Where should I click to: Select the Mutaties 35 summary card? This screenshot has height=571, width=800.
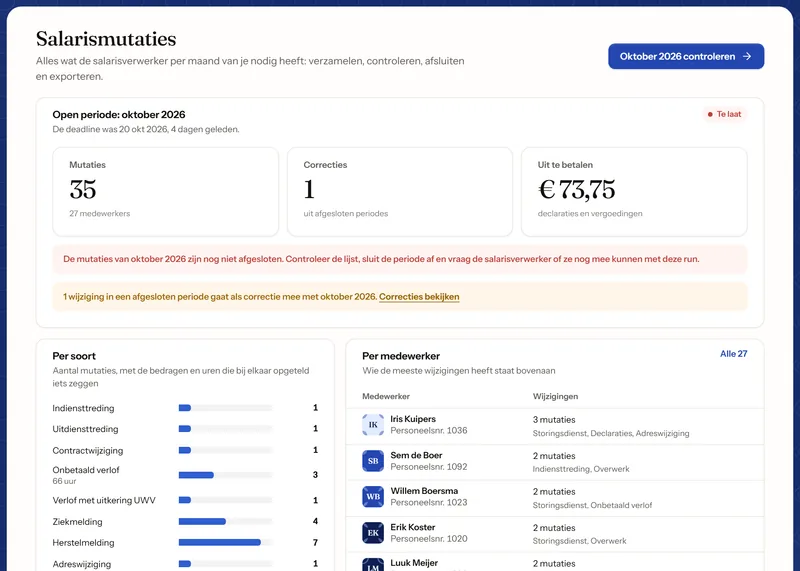tap(165, 192)
